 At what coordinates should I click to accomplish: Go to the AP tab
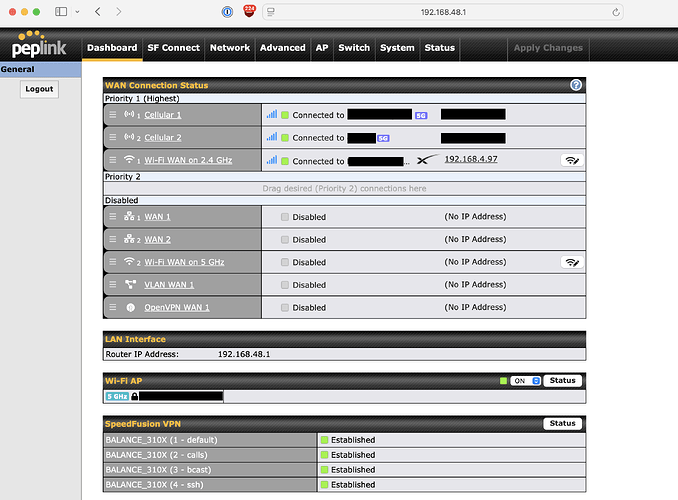322,48
